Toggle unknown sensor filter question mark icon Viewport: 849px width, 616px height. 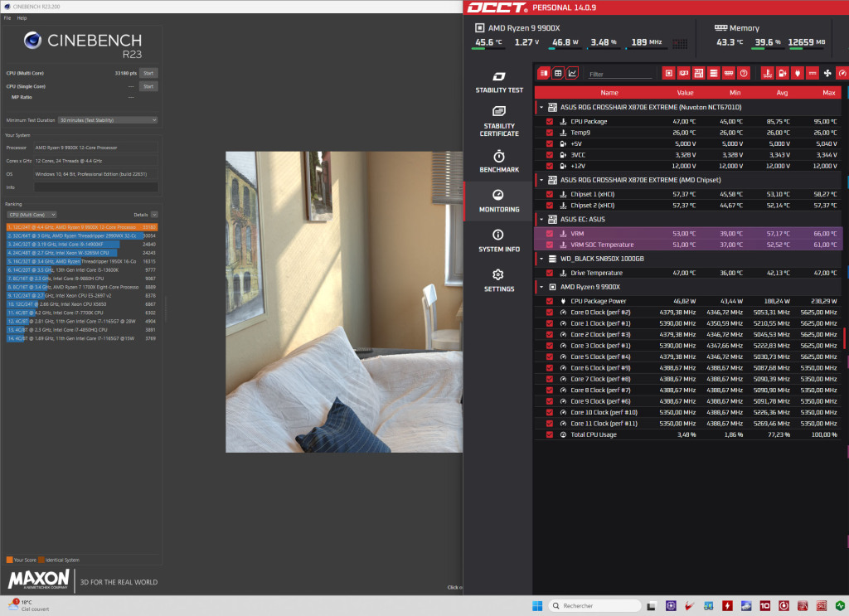pos(744,73)
